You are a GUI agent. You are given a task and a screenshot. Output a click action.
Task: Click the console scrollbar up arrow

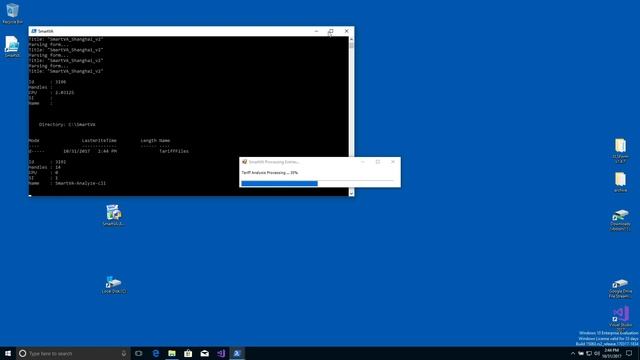(x=351, y=39)
